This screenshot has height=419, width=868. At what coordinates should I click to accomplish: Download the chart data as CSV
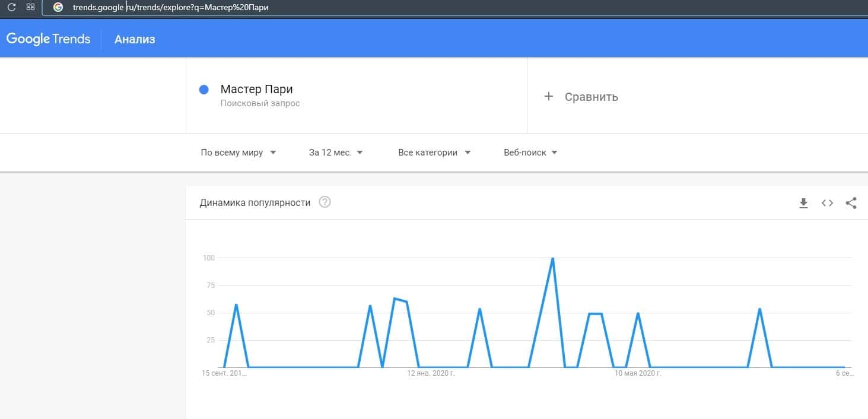[x=803, y=203]
